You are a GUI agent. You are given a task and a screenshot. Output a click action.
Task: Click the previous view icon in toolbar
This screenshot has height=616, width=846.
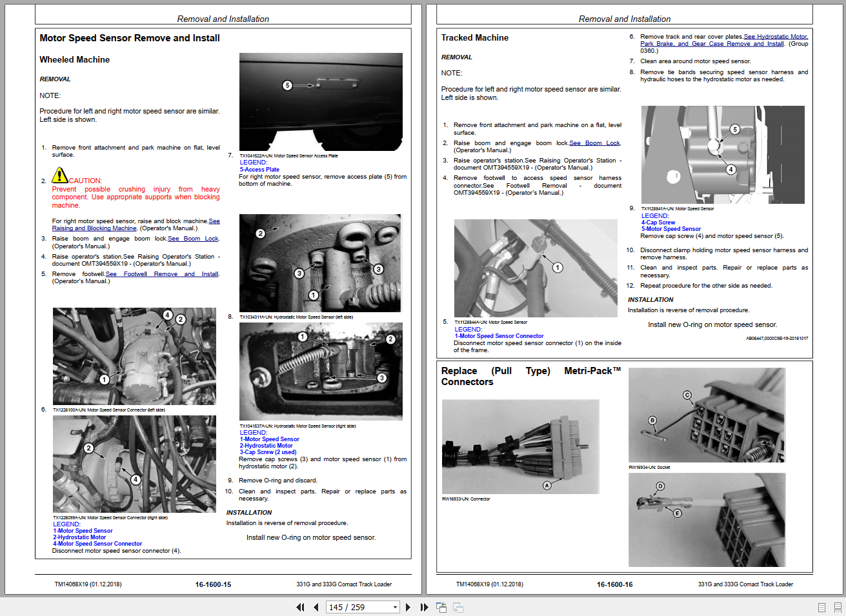441,607
